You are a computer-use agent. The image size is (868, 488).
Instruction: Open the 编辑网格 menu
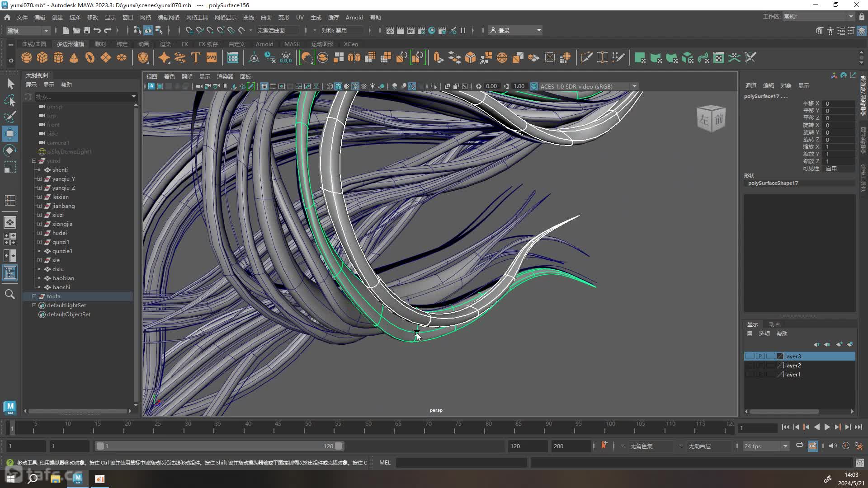169,17
